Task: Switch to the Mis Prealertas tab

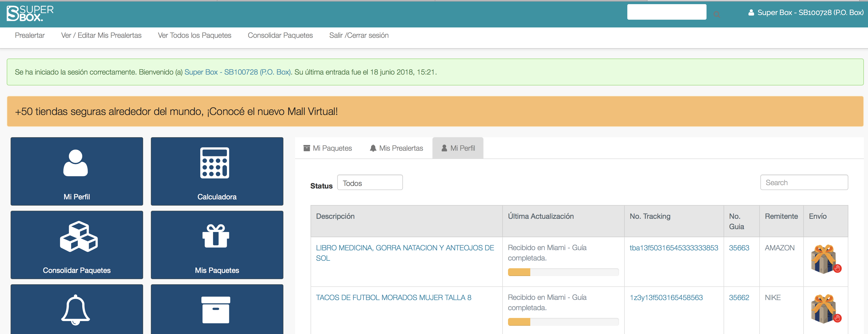Action: pos(396,148)
